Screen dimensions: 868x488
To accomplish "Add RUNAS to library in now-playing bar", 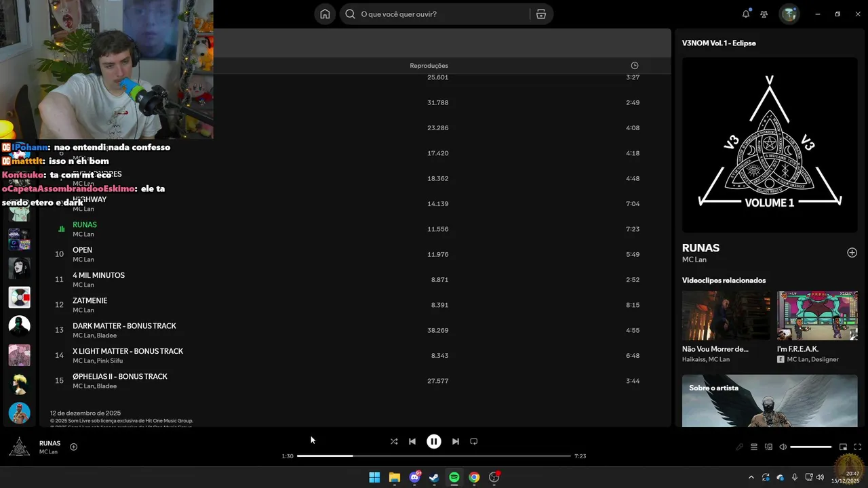I will coord(74,447).
